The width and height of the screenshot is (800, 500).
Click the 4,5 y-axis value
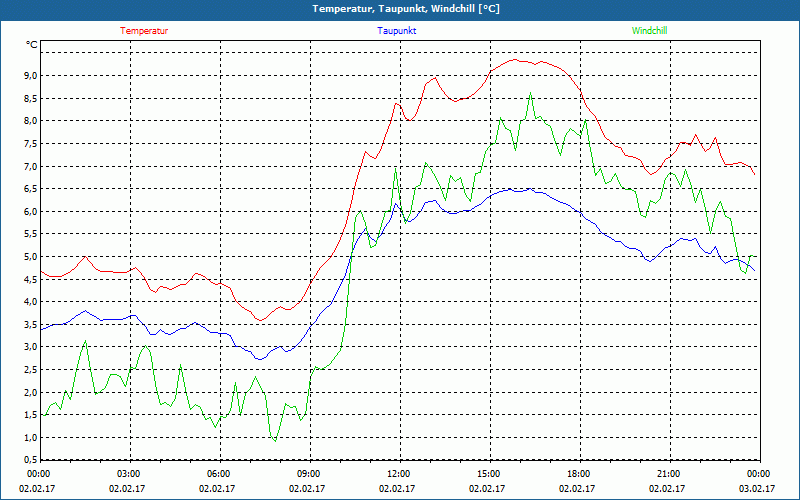coord(31,280)
